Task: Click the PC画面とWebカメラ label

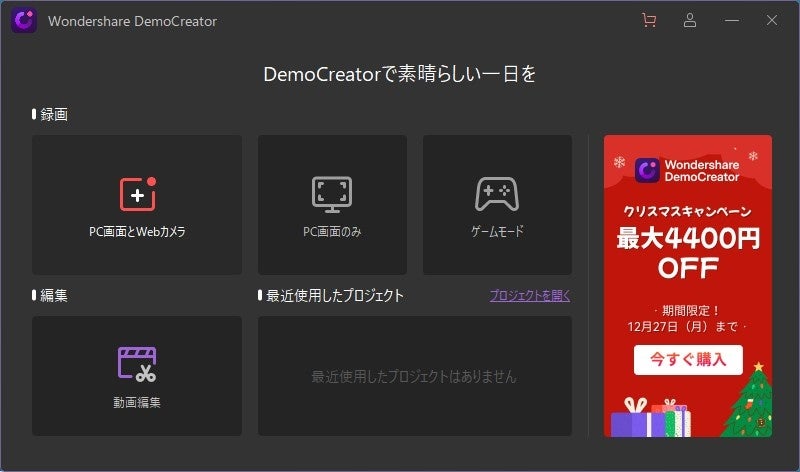Action: click(137, 232)
